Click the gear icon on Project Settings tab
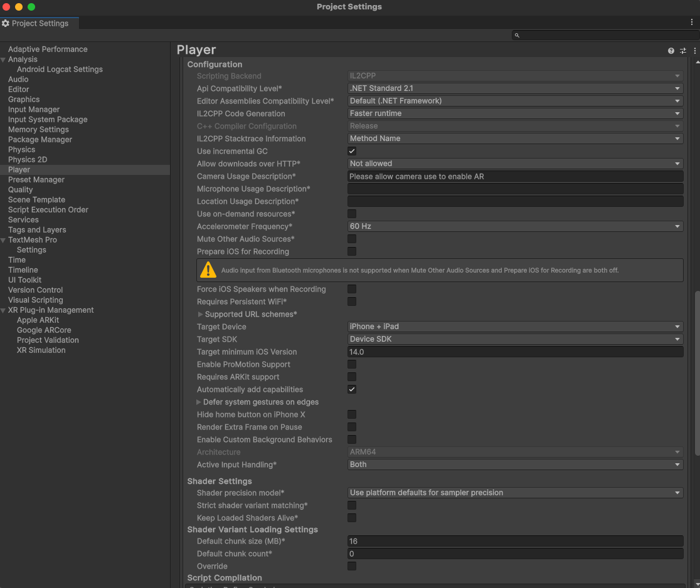This screenshot has width=700, height=588. point(6,23)
